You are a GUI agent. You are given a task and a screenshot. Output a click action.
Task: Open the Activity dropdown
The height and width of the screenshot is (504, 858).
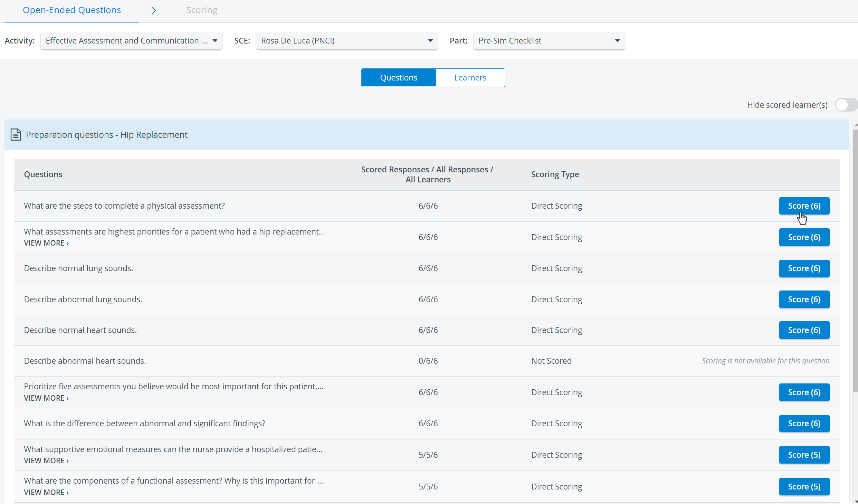[x=131, y=41]
